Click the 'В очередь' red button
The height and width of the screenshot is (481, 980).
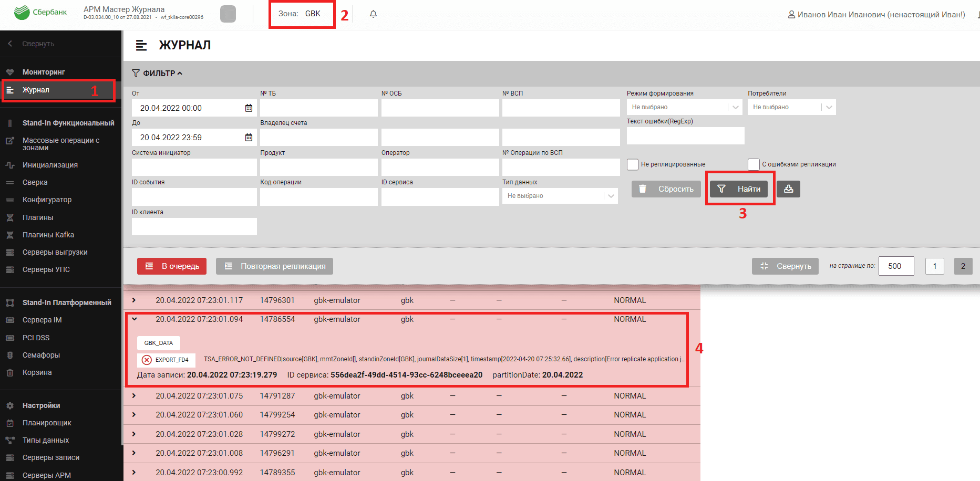pos(172,266)
